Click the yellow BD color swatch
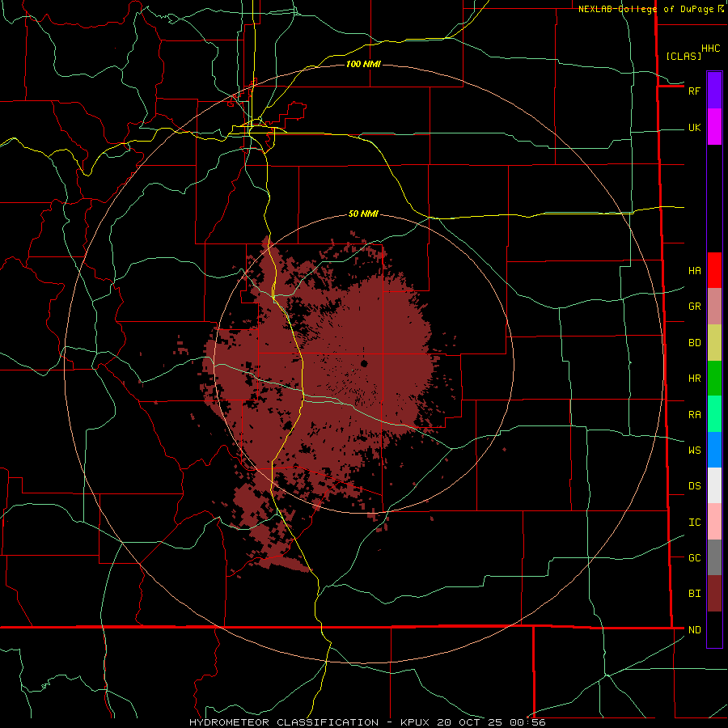Screen dimensions: 728x728 click(714, 343)
